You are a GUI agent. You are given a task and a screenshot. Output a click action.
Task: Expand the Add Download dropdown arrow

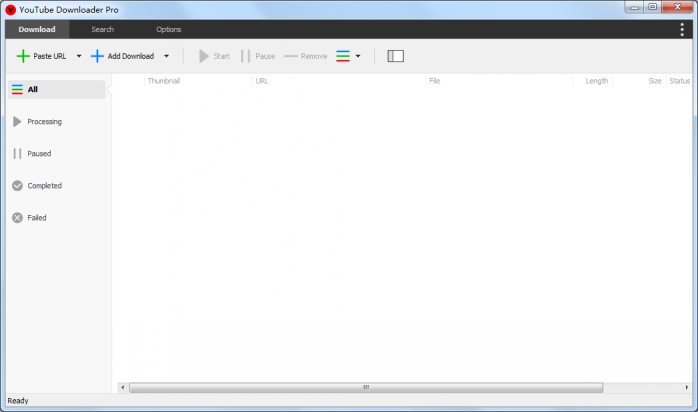point(166,56)
